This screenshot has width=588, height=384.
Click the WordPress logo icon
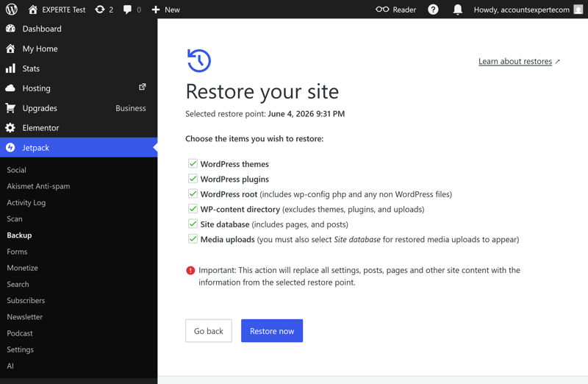(x=11, y=10)
